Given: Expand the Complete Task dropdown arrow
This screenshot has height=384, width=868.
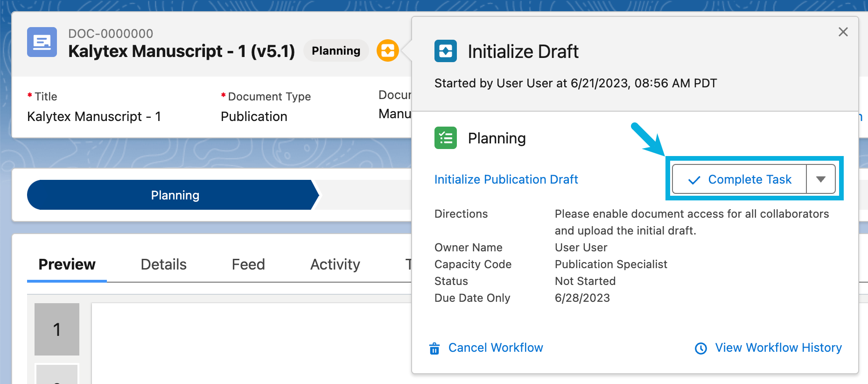Looking at the screenshot, I should pyautogui.click(x=821, y=179).
